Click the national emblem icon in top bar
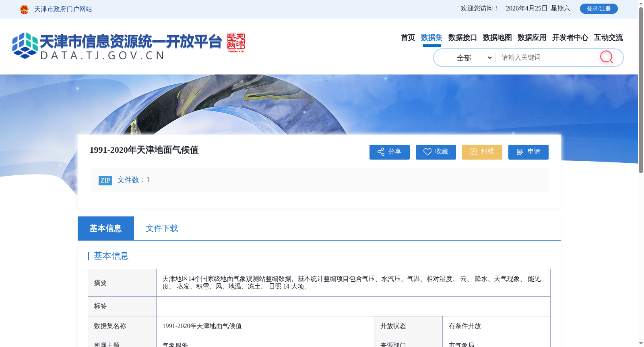The width and height of the screenshot is (644, 347). [24, 9]
